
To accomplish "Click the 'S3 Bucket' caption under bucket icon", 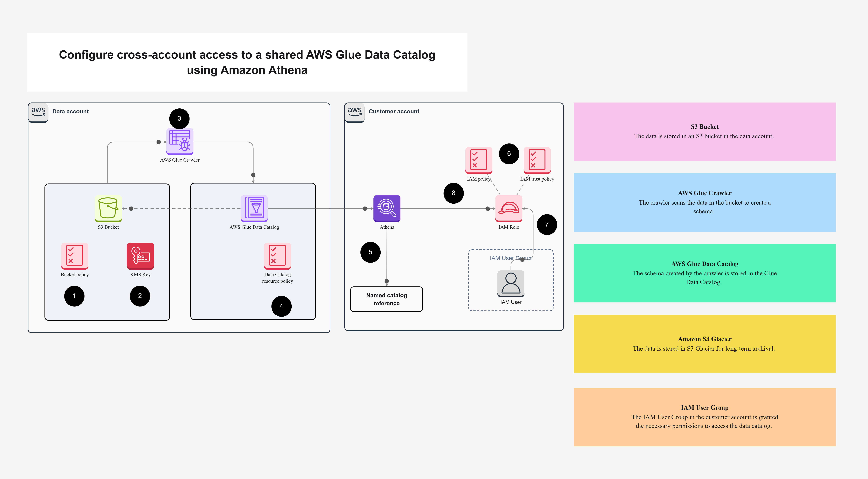I will pos(108,227).
